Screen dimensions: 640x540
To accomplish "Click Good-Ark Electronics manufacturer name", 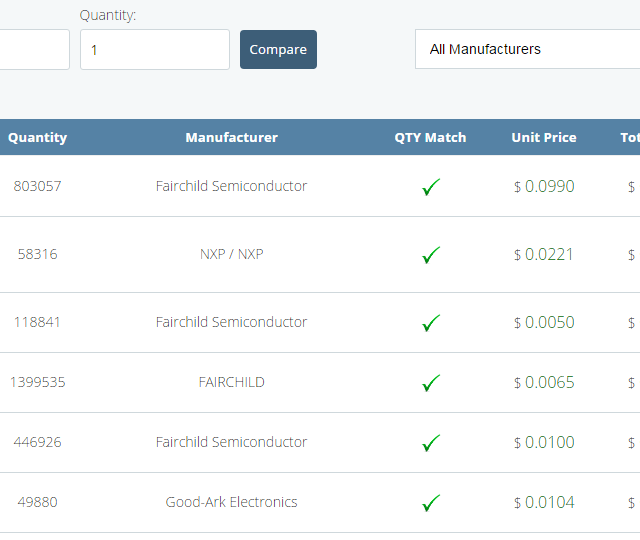I will [x=231, y=502].
